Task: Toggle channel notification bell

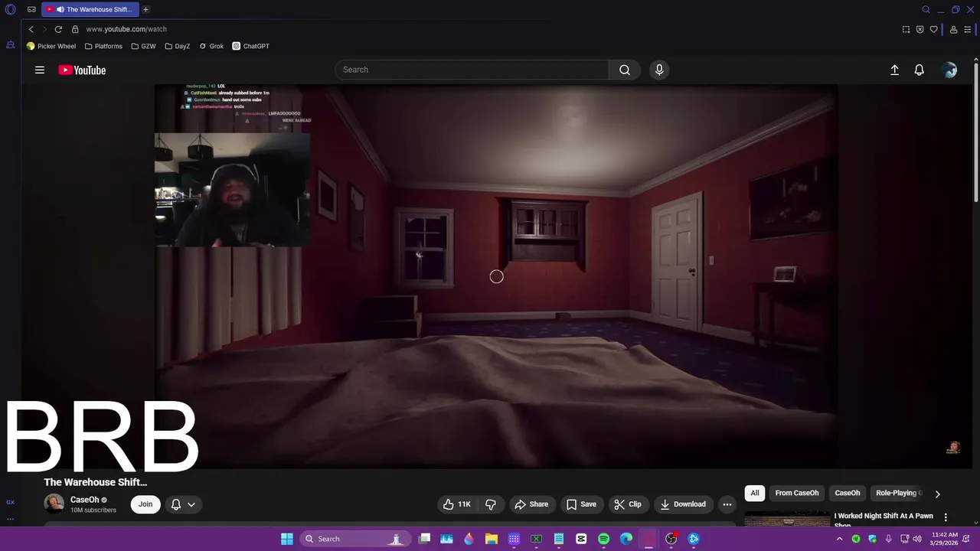Action: (176, 504)
